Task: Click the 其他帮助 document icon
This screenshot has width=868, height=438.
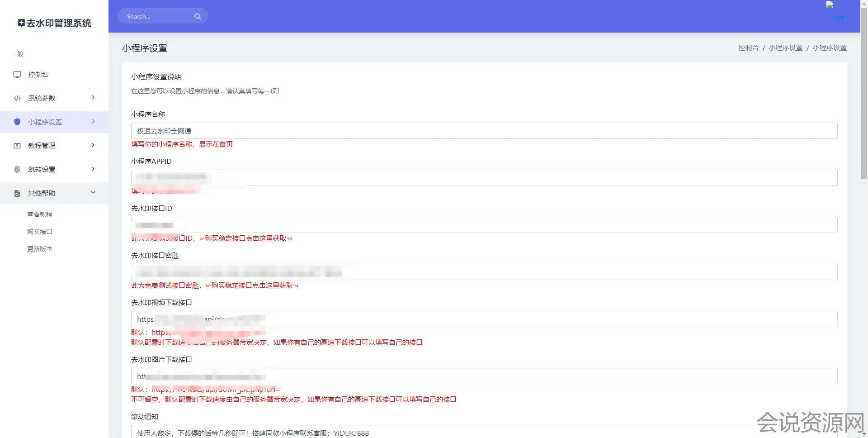Action: [17, 193]
